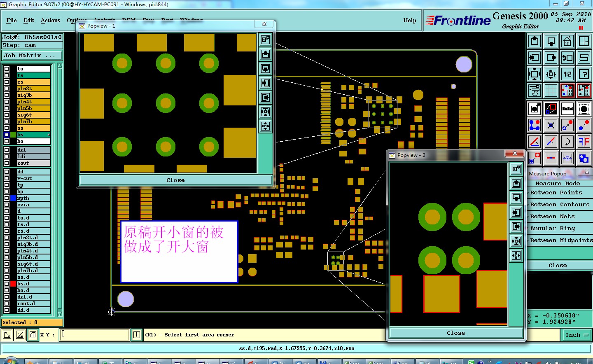
Task: Click the pan up icon in Popview - 2
Action: pos(516,183)
